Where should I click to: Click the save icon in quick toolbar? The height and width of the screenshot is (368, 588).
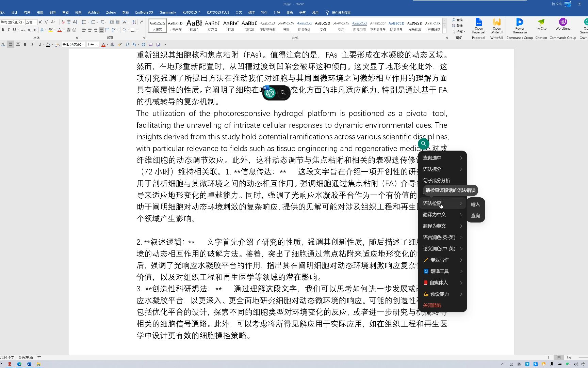(151, 45)
